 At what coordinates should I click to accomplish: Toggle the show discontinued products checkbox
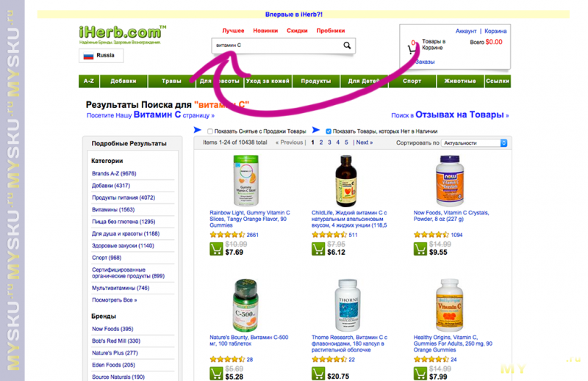coord(210,131)
